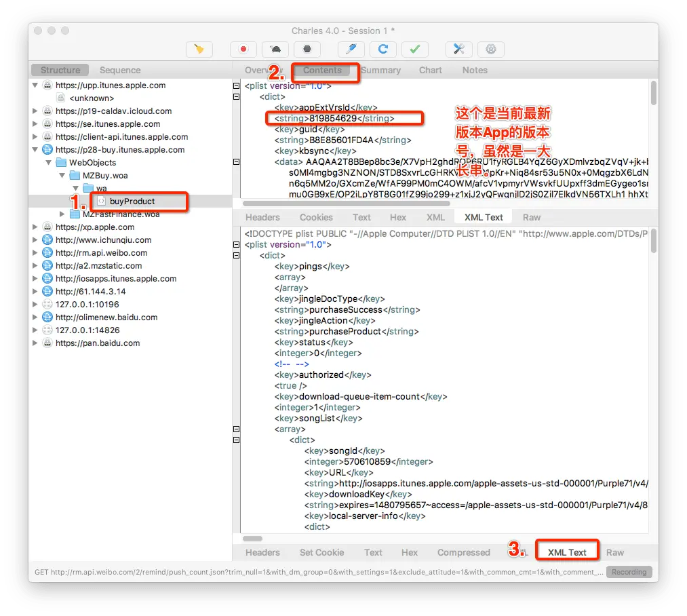Select response XML Text tab at bottom
Image resolution: width=687 pixels, height=616 pixels.
[x=567, y=552]
